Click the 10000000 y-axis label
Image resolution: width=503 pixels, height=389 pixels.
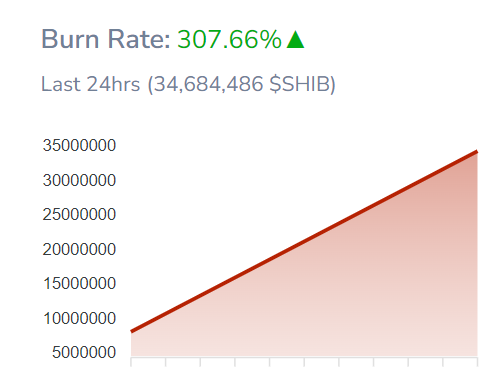tap(80, 318)
